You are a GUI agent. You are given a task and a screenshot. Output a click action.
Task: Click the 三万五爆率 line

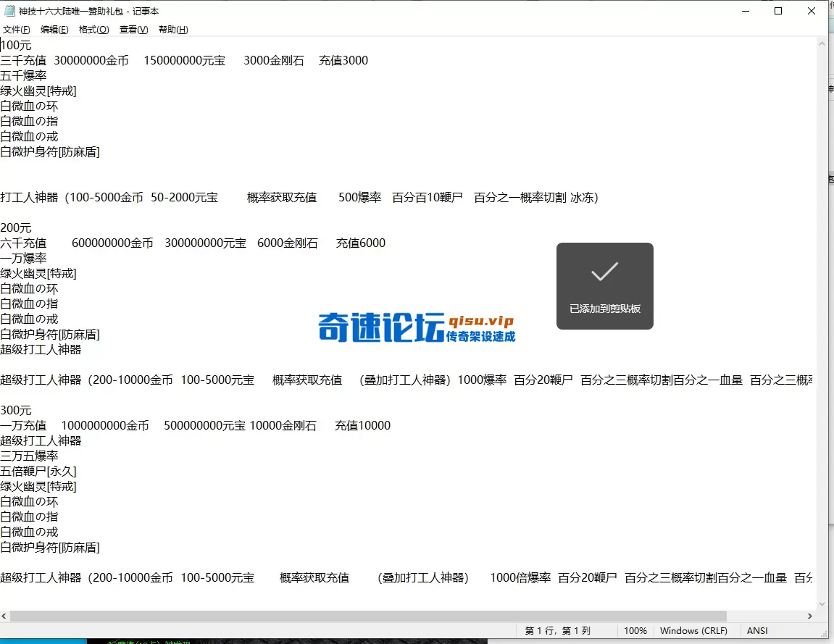tap(29, 456)
